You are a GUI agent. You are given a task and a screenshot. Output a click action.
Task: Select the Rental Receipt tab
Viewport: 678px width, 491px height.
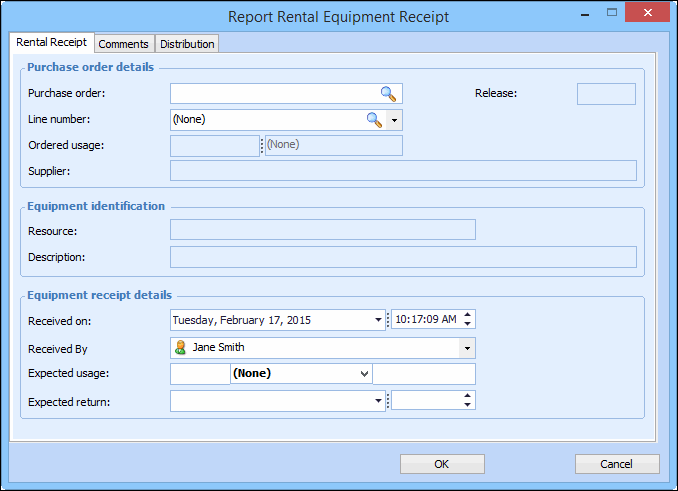coord(51,43)
